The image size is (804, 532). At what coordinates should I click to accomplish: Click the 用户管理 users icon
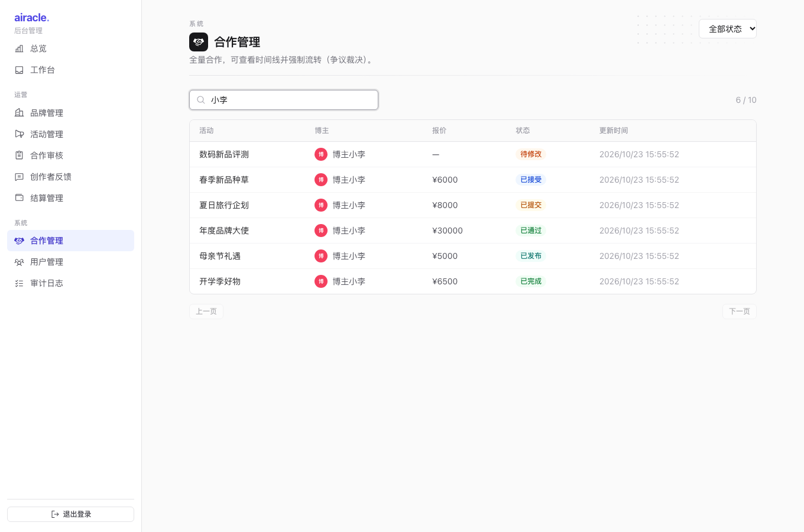pyautogui.click(x=19, y=262)
